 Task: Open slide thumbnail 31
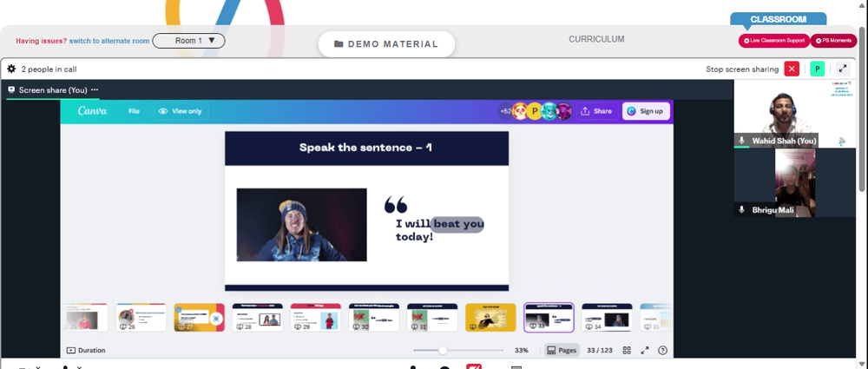click(432, 318)
